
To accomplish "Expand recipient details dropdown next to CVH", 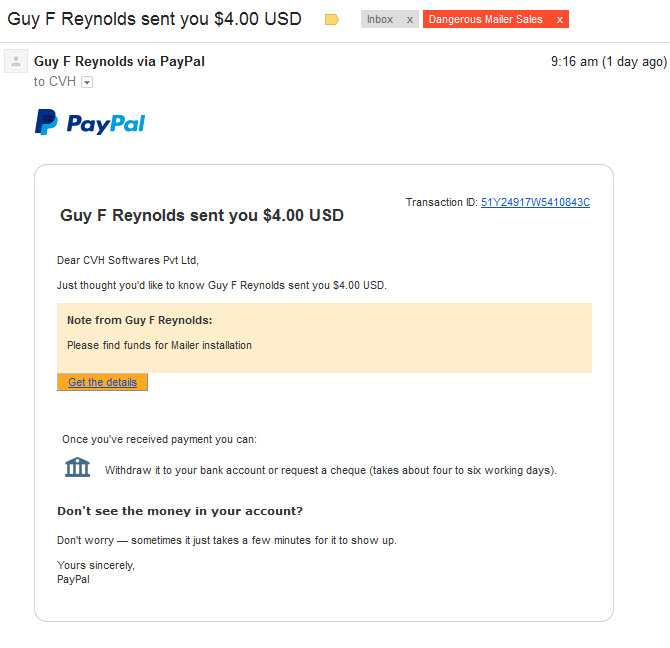I will (87, 82).
